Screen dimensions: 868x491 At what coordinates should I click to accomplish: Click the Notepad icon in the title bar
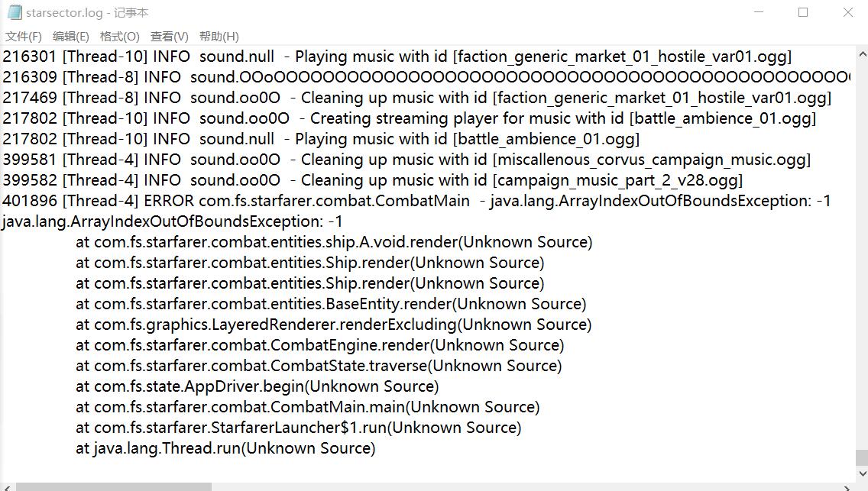14,12
